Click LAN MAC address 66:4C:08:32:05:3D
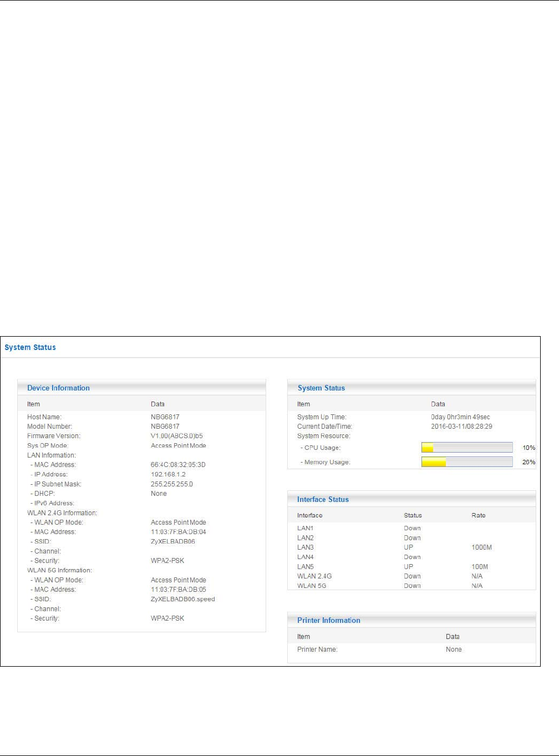This screenshot has width=559, height=756. pyautogui.click(x=178, y=465)
